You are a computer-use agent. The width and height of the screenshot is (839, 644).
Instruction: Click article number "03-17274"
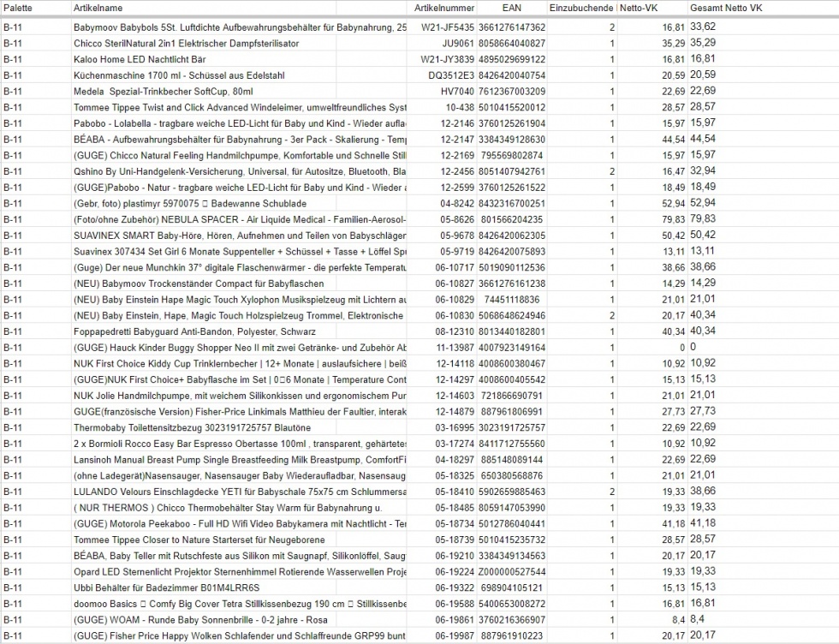455,444
